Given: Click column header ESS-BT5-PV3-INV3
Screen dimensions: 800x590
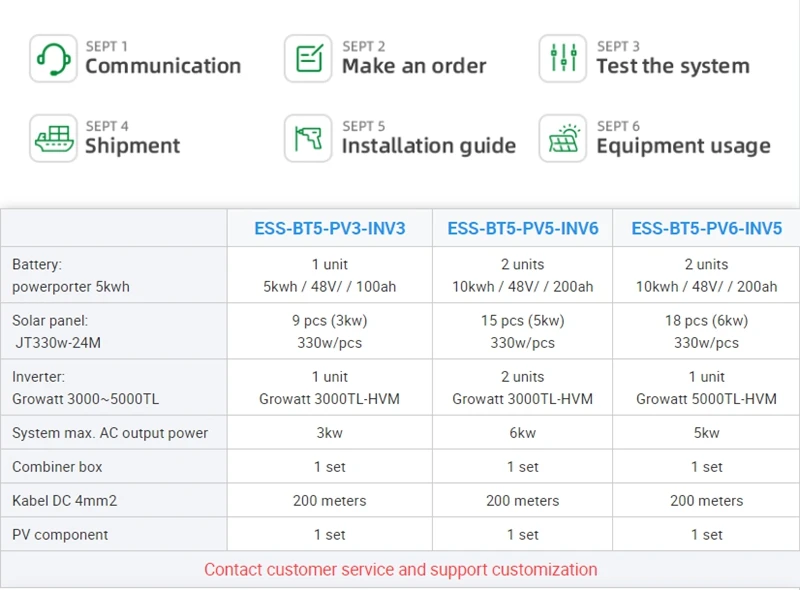Looking at the screenshot, I should 330,228.
